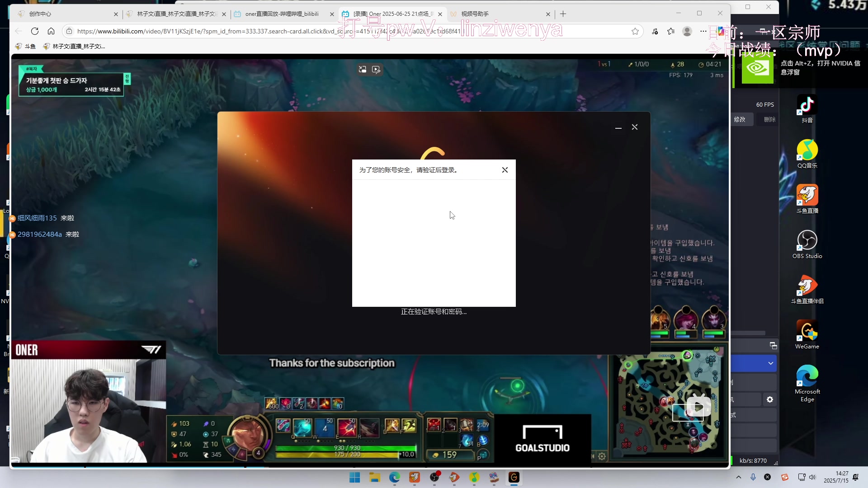Open the Microsoft Edge desktop shortcut
Screen dimensions: 868x488
pos(807,383)
